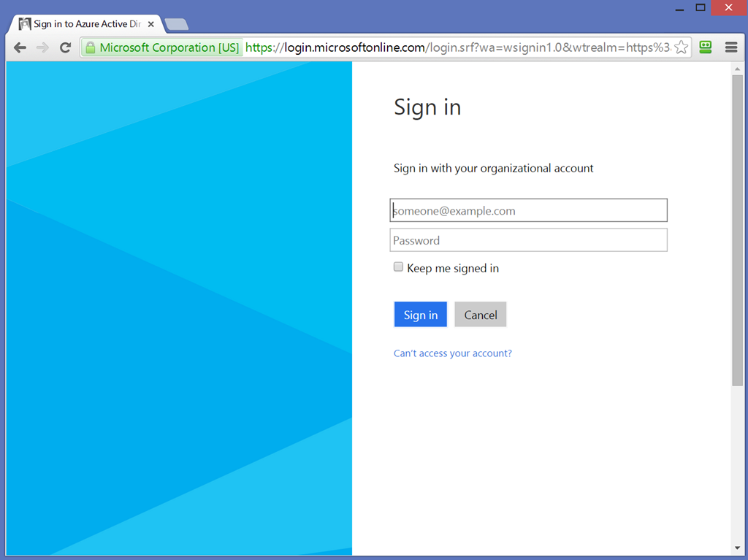Viewport: 748px width, 560px height.
Task: Click the page vertical scrollbar thumb
Action: tap(738, 231)
